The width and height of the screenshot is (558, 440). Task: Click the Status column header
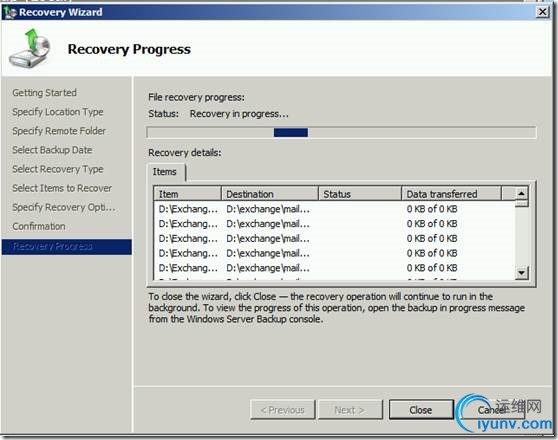coord(360,194)
